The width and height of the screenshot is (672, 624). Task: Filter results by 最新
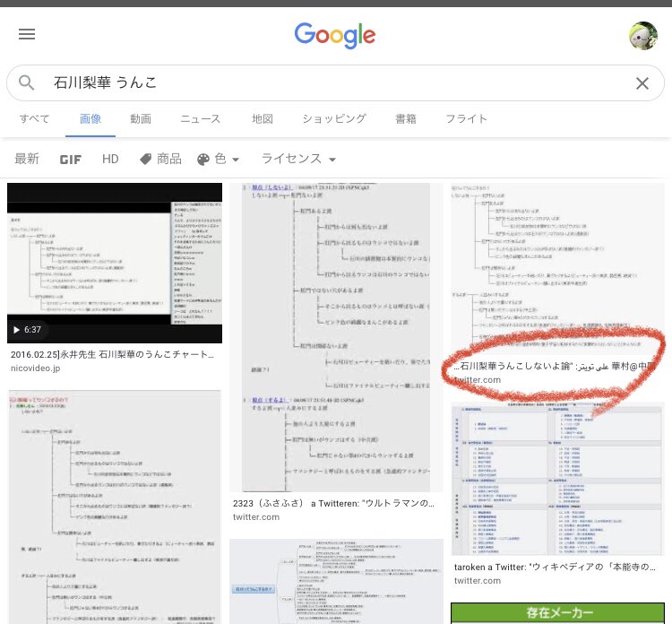(x=27, y=159)
